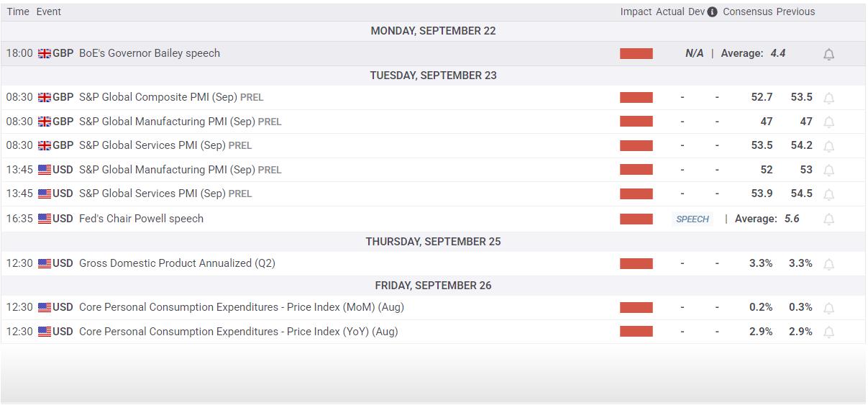Click bell icon for Core PCE YoY
868x405 pixels.
point(828,332)
